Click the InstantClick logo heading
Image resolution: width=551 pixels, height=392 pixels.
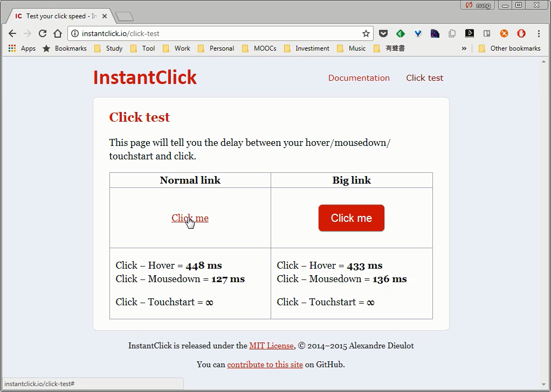click(x=145, y=78)
